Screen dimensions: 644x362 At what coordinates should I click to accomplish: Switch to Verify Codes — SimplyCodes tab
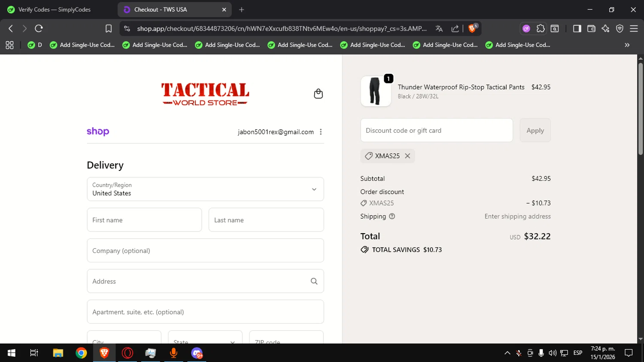pos(55,9)
